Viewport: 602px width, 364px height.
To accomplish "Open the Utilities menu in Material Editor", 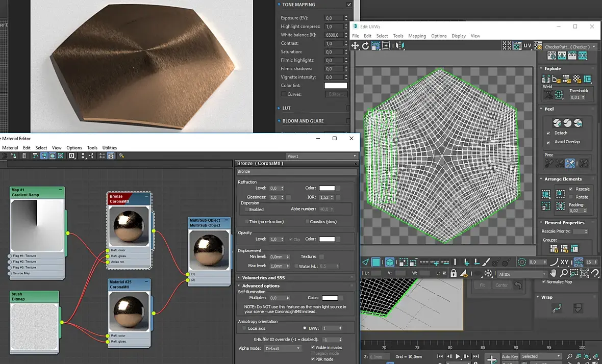I will click(110, 148).
